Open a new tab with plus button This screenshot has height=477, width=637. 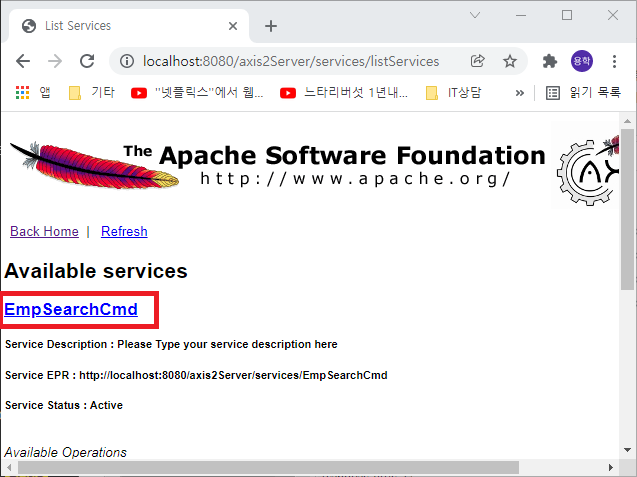pos(271,26)
